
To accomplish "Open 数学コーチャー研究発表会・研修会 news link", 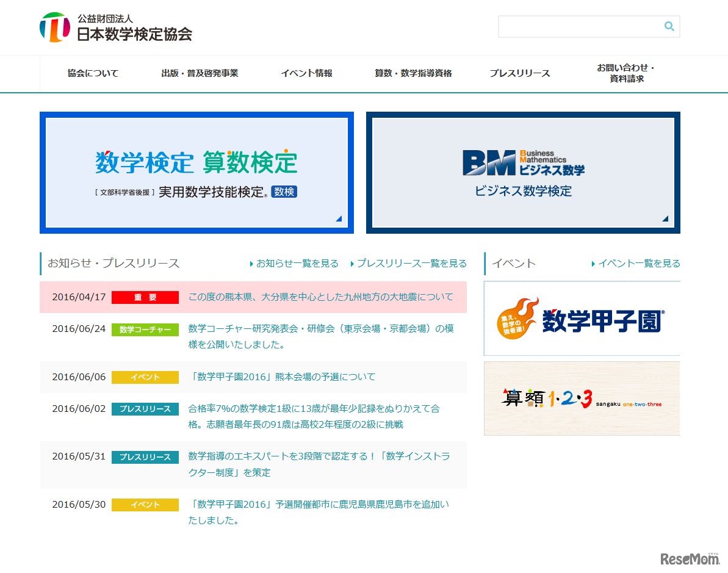I will pos(321,336).
